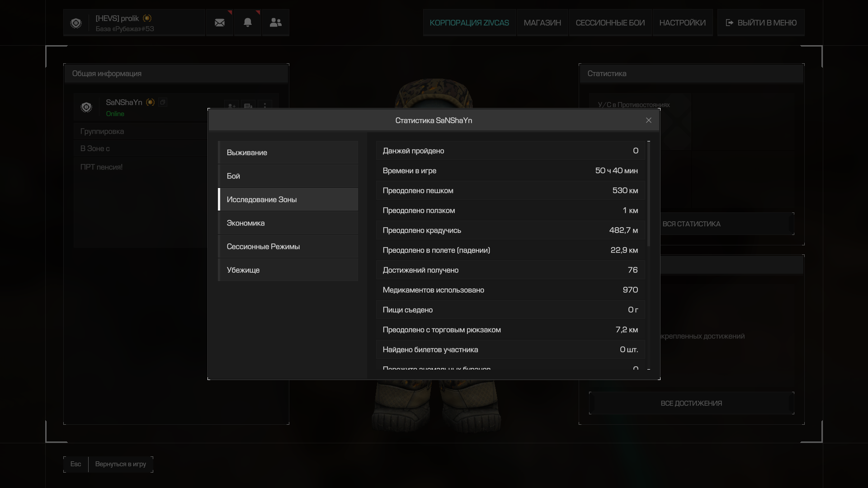
Task: Open the mail envelope icon
Action: point(220,23)
